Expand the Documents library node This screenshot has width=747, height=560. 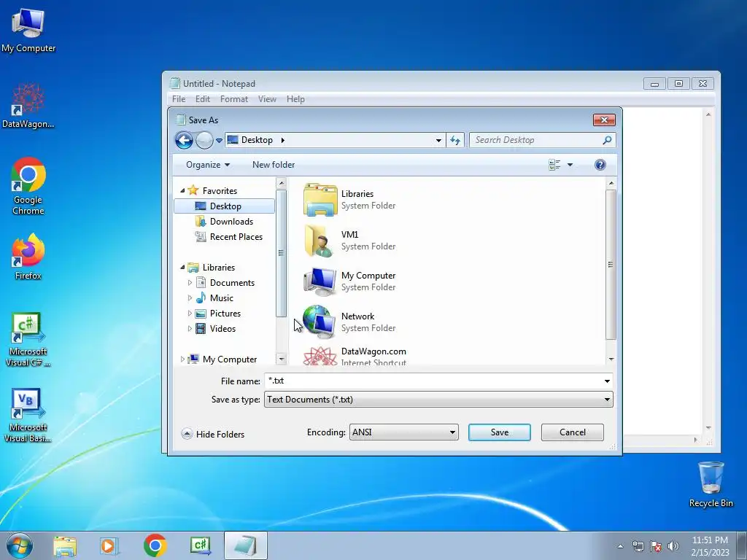pos(190,283)
